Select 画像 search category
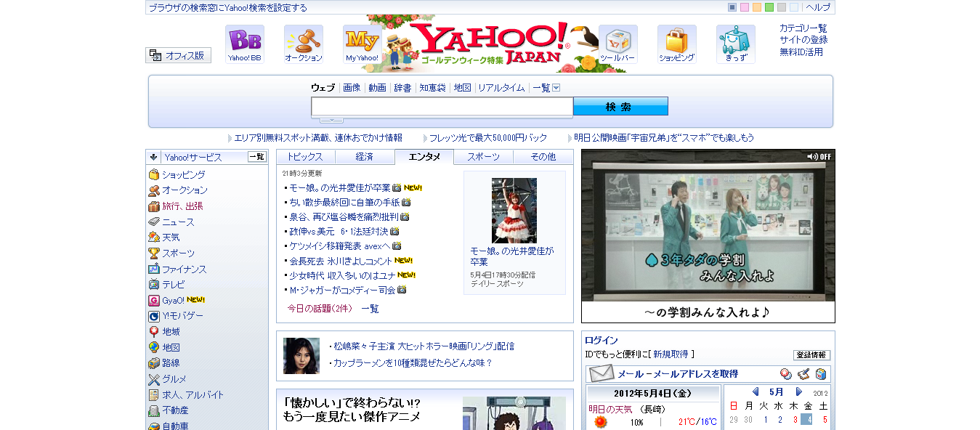Screen dimensions: 980x430 352,88
